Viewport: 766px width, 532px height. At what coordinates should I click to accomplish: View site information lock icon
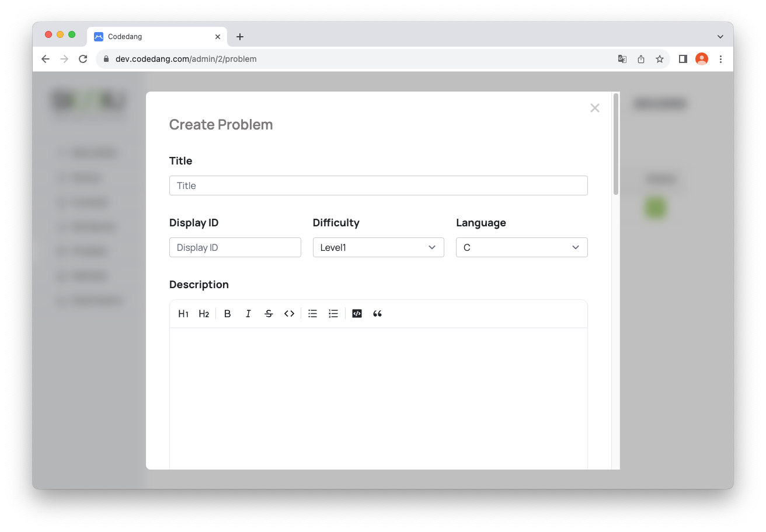[106, 59]
